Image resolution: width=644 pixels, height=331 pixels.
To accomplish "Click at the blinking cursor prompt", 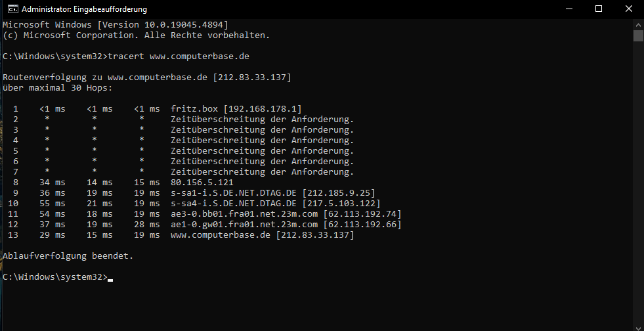I will point(110,278).
